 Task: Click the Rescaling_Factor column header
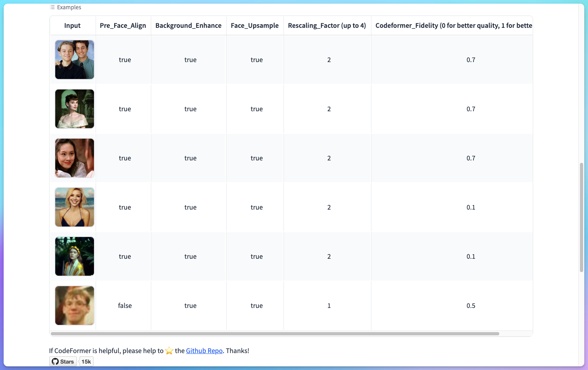click(327, 25)
